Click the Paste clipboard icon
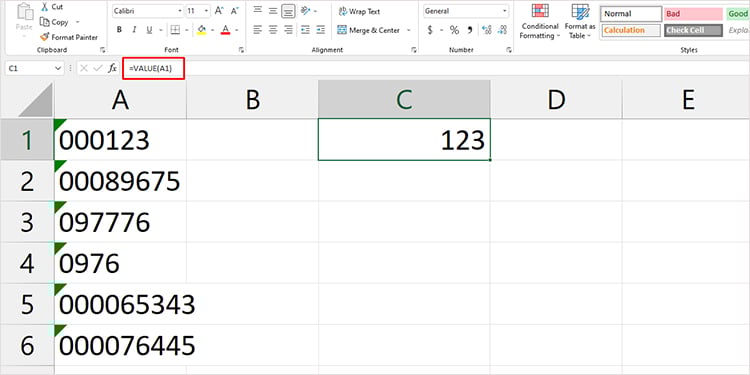The height and width of the screenshot is (375, 750). (24, 11)
